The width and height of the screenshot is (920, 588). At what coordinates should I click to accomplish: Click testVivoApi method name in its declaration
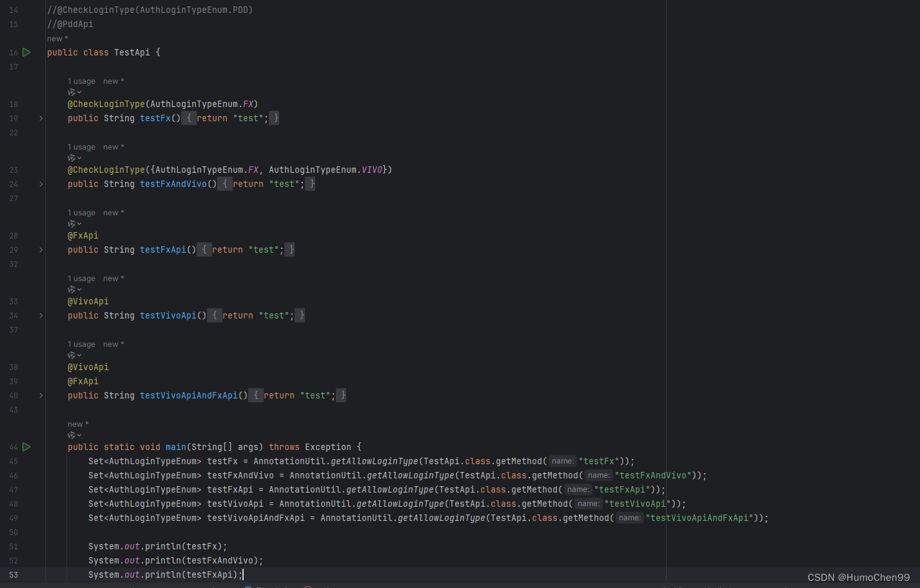coord(168,315)
